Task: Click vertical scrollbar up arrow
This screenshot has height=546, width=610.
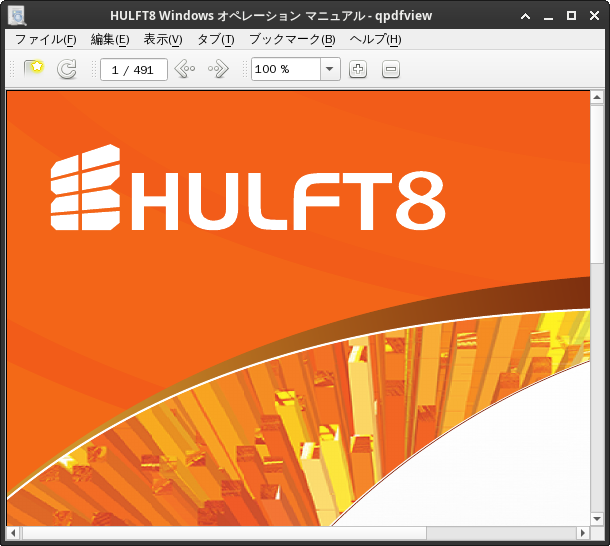Action: pos(597,97)
